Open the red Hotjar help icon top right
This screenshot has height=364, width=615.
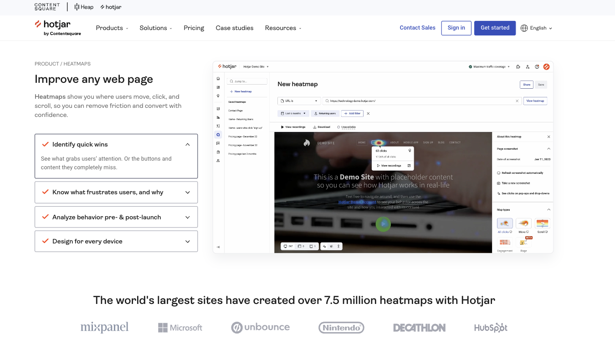(547, 66)
